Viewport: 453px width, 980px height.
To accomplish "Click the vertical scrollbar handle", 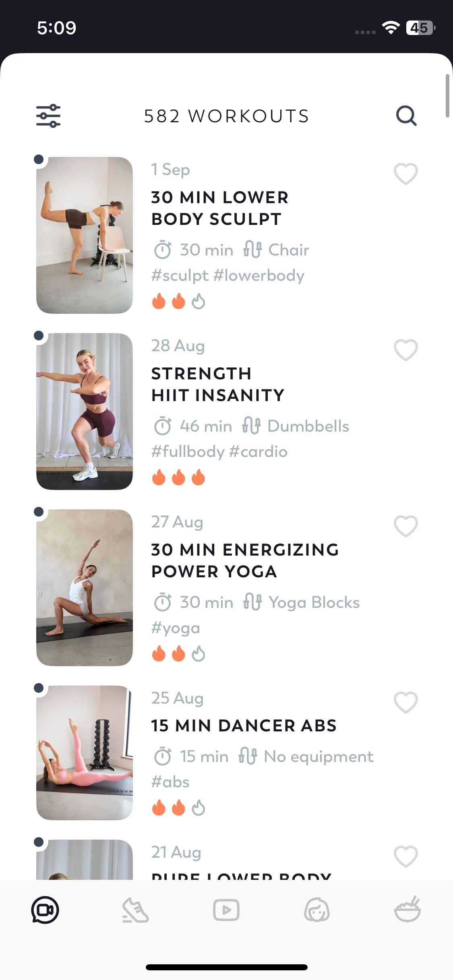I will point(447,96).
